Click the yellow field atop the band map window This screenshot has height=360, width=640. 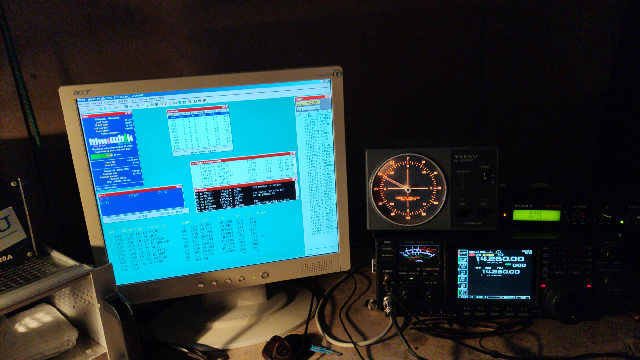[x=308, y=103]
